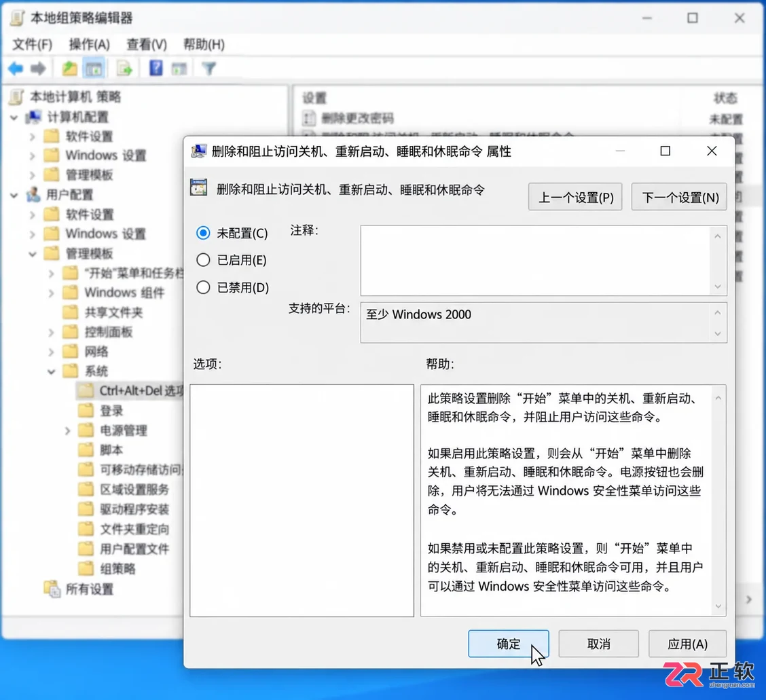The width and height of the screenshot is (766, 700).
Task: Maximize the policy properties dialog
Action: pyautogui.click(x=665, y=151)
